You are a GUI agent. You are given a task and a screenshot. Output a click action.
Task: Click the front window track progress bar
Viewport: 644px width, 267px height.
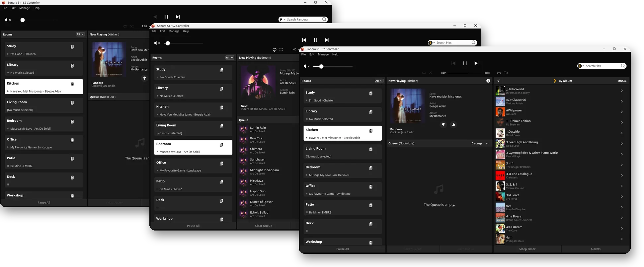(x=464, y=73)
